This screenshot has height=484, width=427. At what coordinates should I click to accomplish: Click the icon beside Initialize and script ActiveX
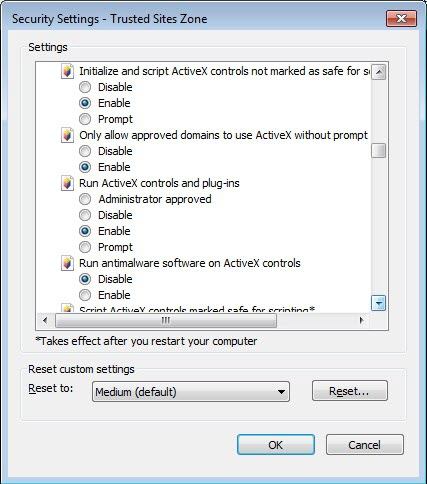67,71
